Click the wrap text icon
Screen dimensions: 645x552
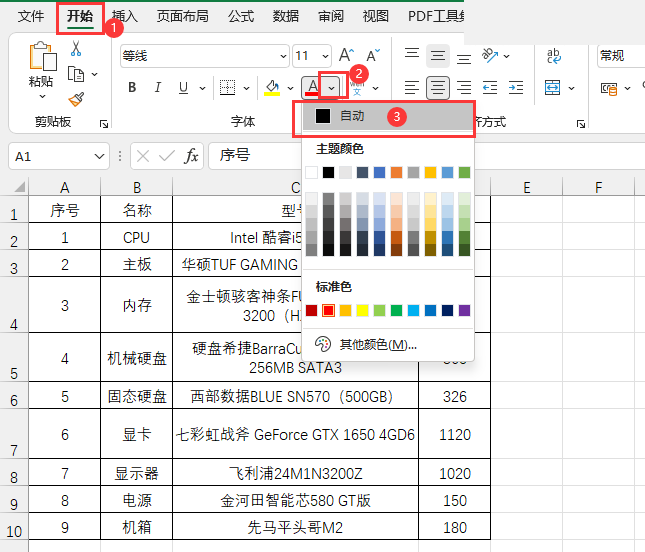pos(554,56)
